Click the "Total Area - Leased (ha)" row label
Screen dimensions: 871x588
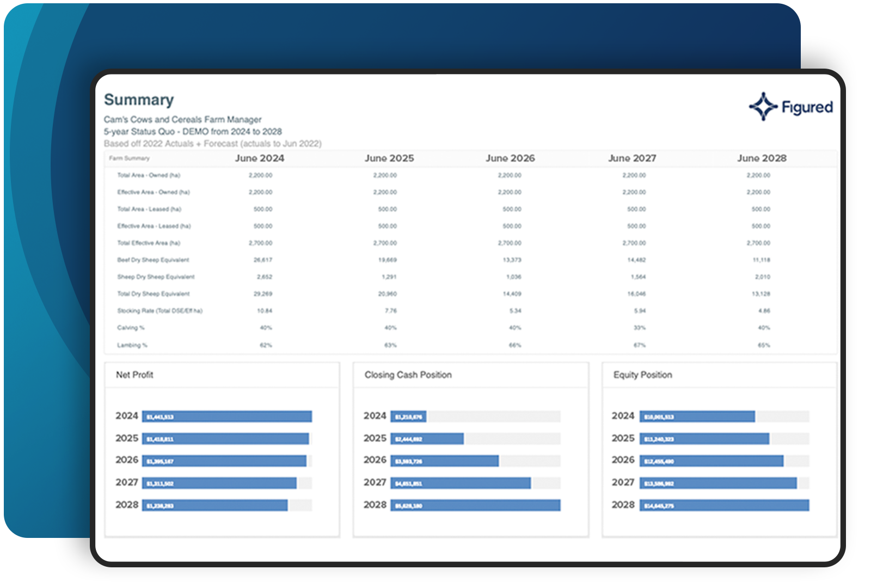[x=149, y=209]
